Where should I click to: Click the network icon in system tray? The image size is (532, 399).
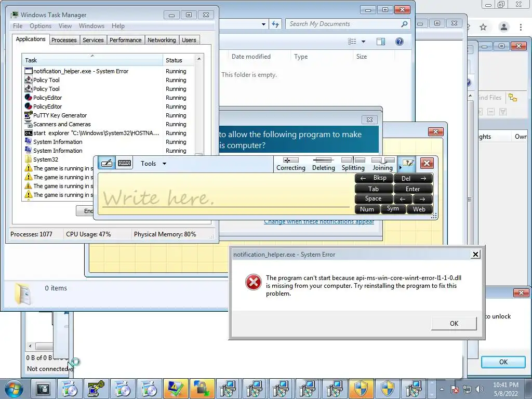[467, 389]
